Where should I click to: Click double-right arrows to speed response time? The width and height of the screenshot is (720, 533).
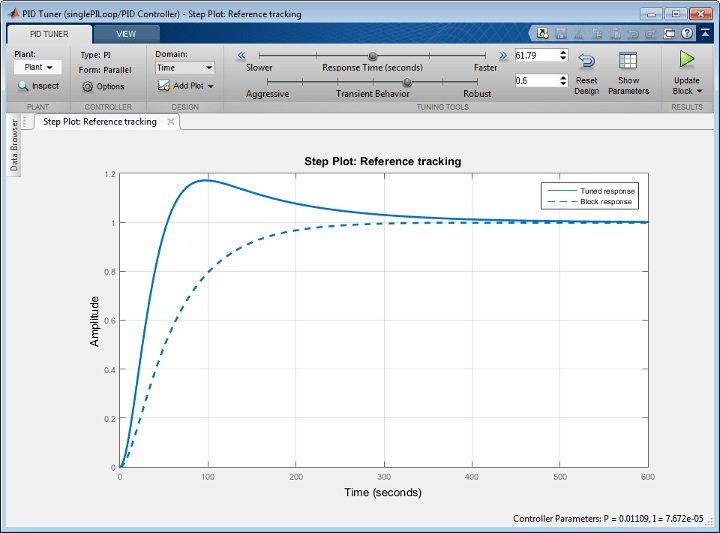pos(503,56)
